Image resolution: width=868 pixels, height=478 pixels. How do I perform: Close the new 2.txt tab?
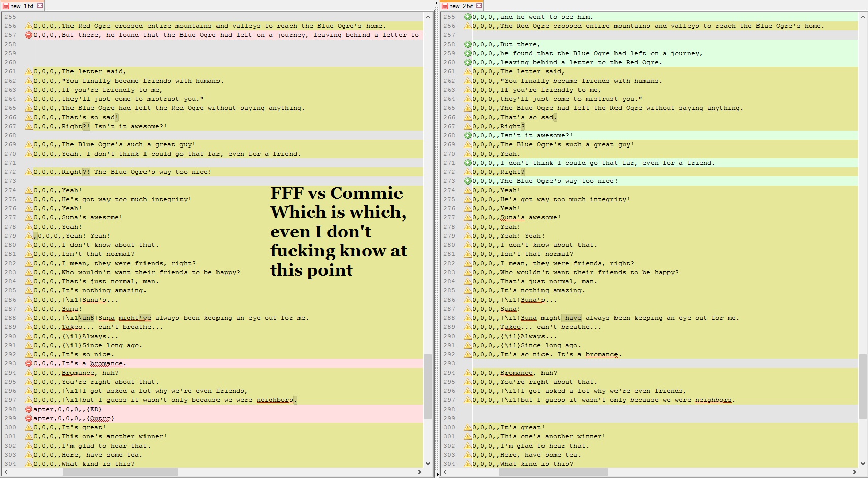[x=479, y=6]
